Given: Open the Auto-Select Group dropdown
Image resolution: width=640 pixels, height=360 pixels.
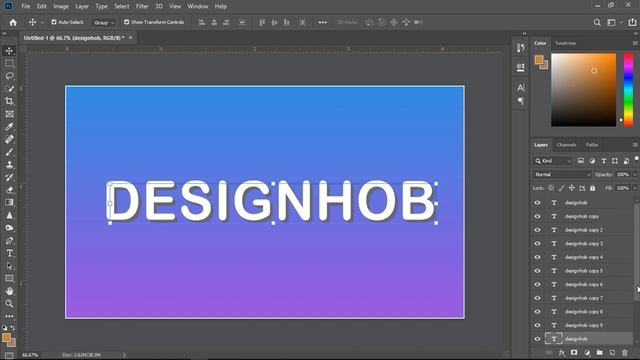Looking at the screenshot, I should click(103, 22).
